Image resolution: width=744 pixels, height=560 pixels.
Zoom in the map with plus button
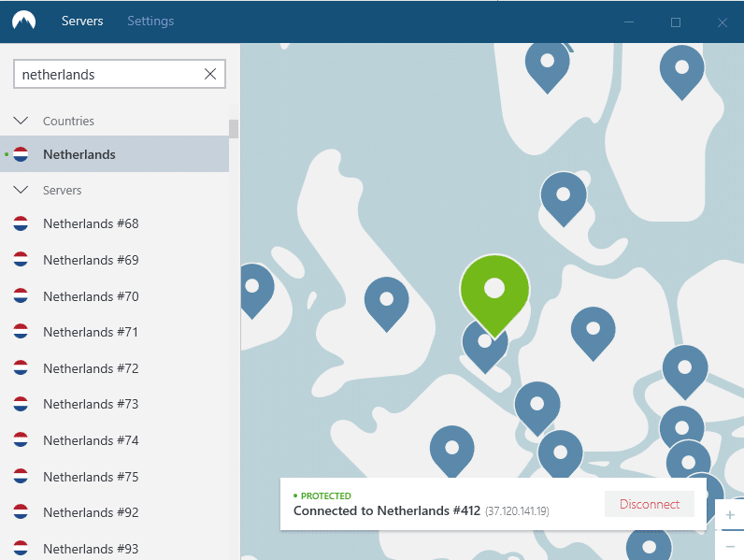tap(730, 515)
